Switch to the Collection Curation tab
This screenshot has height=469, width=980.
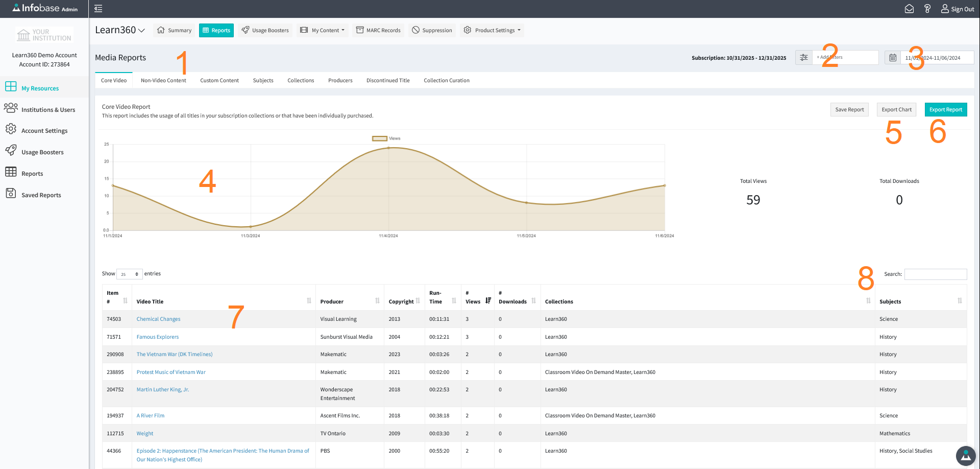pos(447,80)
